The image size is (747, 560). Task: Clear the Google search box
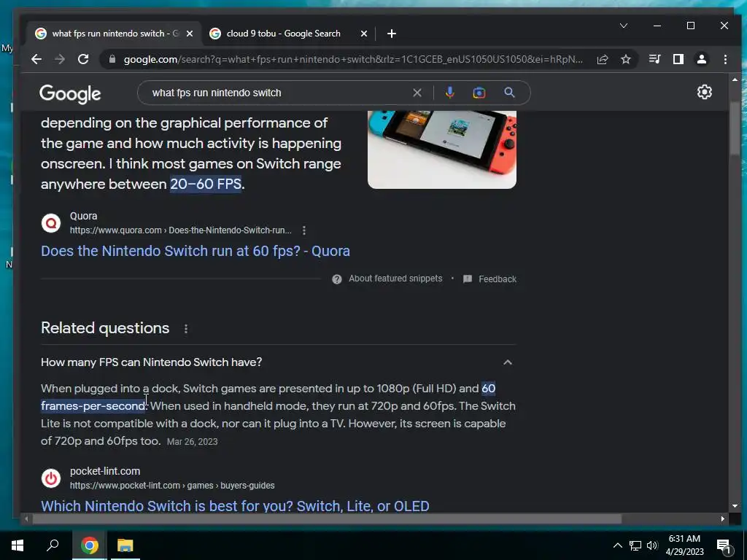pyautogui.click(x=417, y=93)
